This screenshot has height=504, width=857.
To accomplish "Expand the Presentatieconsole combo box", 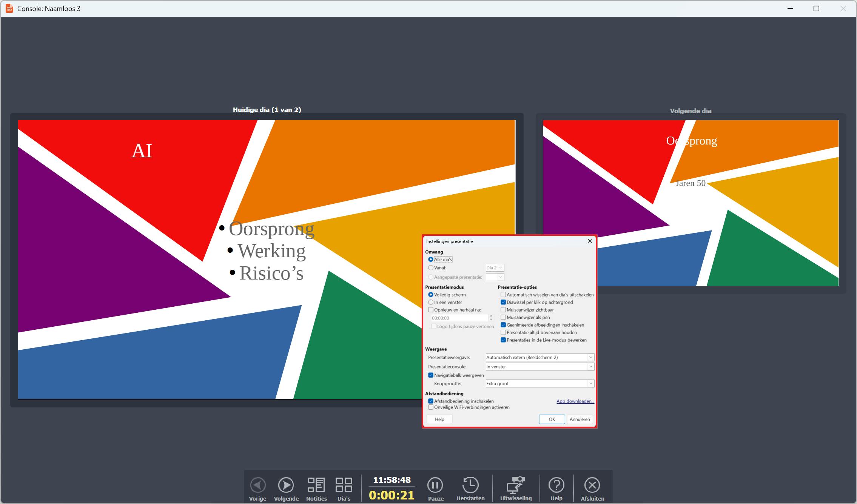I will point(539,367).
